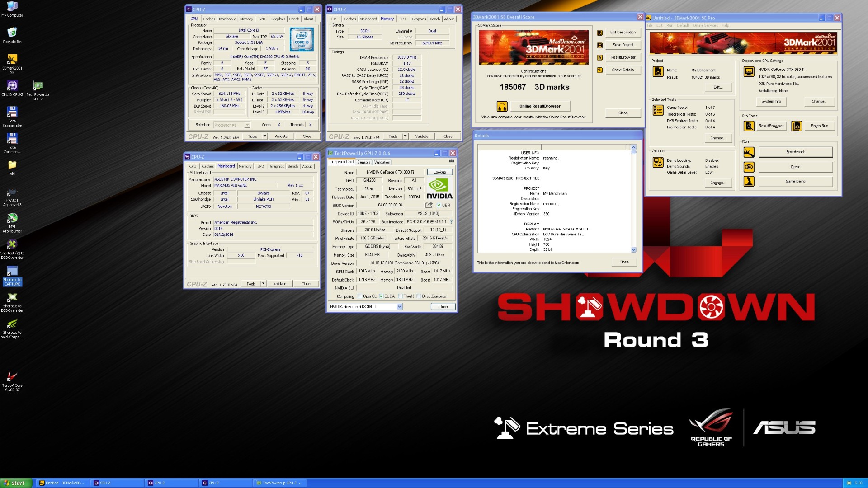The width and height of the screenshot is (868, 488).
Task: Click the GPU-Z screenshot camera icon
Action: pyautogui.click(x=451, y=161)
